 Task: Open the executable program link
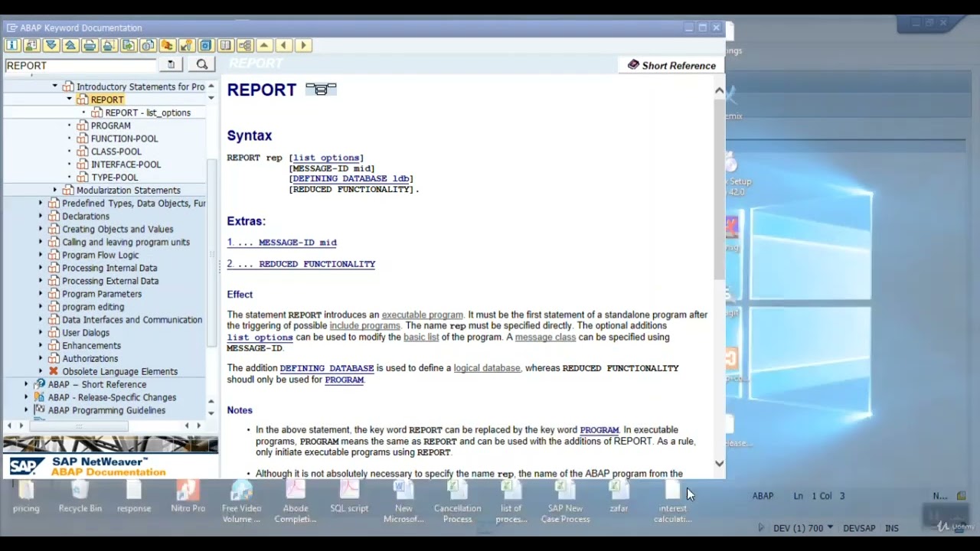(x=422, y=315)
